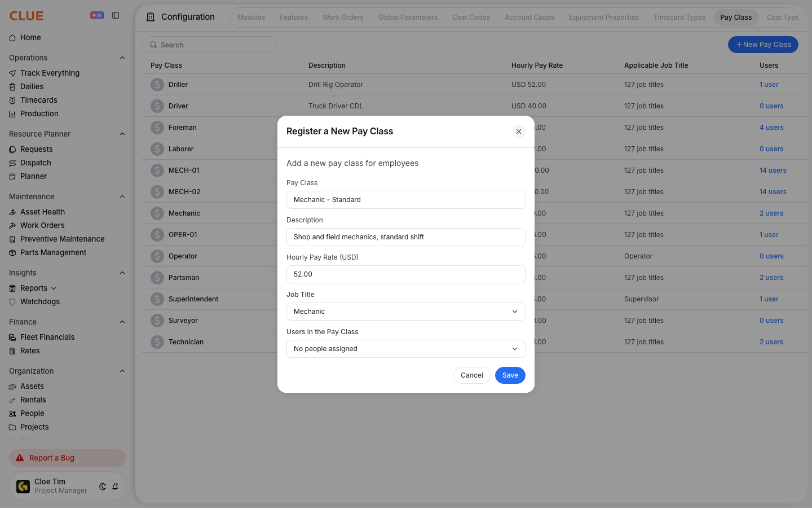Save the new pay class

(510, 375)
